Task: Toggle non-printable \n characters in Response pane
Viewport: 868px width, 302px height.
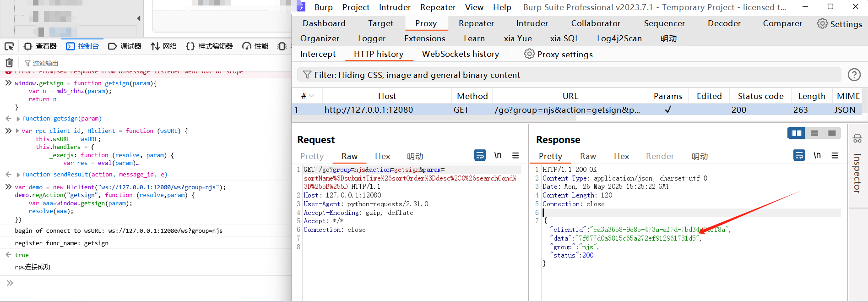Action: click(x=817, y=155)
